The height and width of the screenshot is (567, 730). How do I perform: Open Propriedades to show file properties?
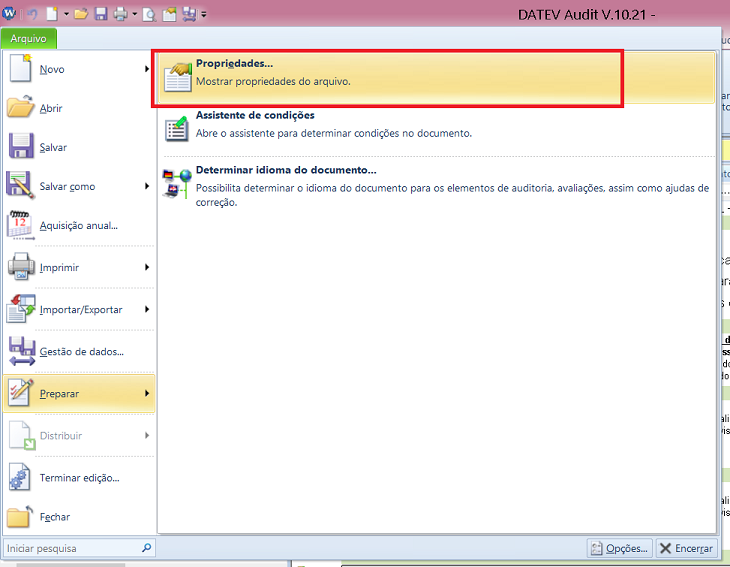point(437,77)
